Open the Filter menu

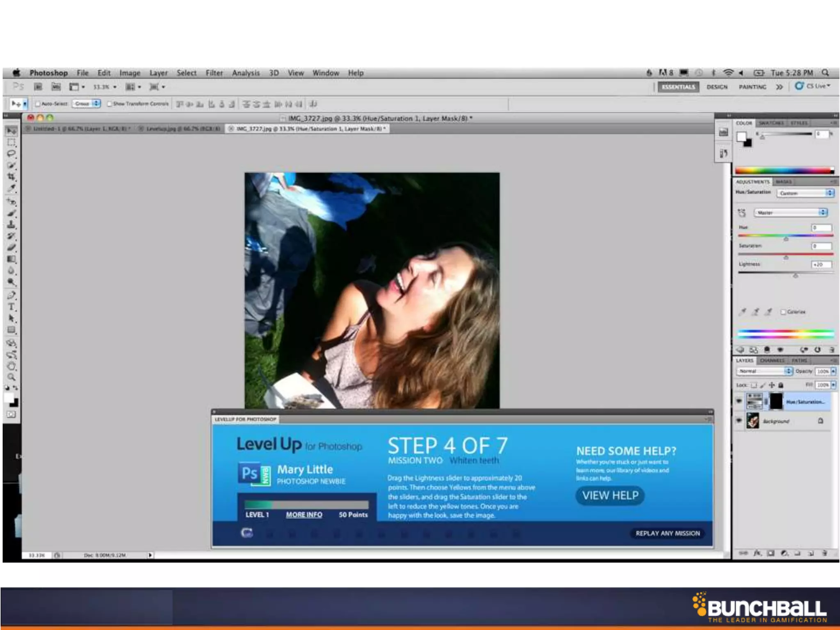214,73
